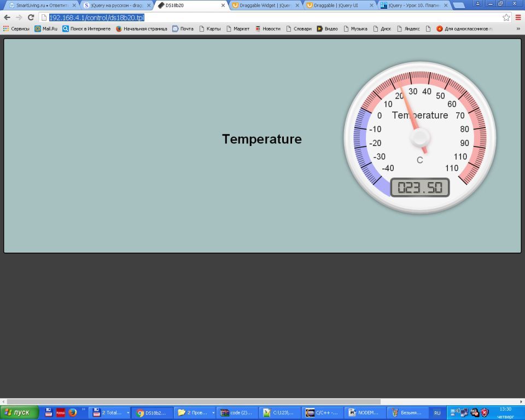
Task: Open the Поиск в Интернете bookmark
Action: (x=87, y=29)
